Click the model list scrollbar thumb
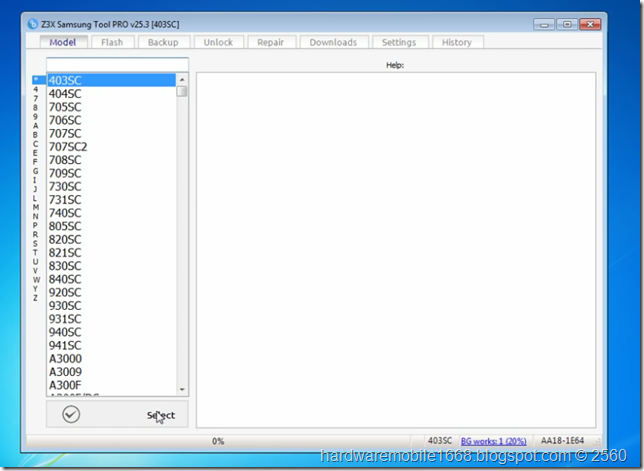This screenshot has width=644, height=471. tap(182, 91)
